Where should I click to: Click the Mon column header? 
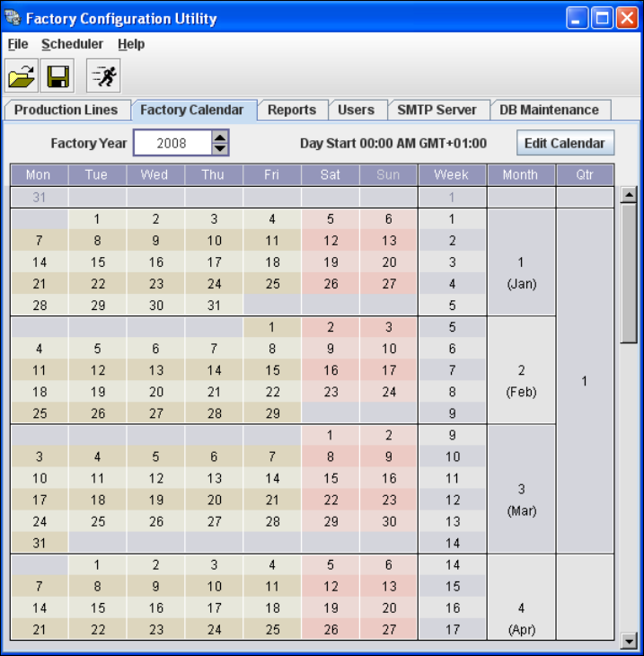pyautogui.click(x=39, y=175)
